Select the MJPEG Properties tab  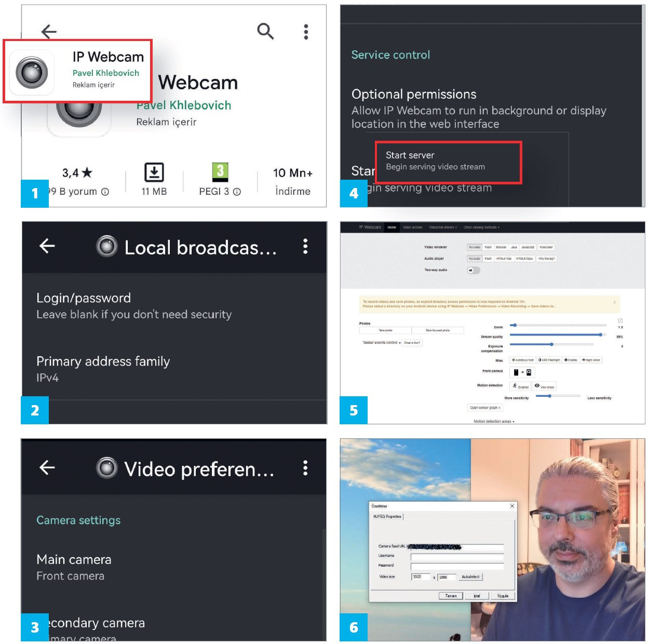(x=387, y=517)
